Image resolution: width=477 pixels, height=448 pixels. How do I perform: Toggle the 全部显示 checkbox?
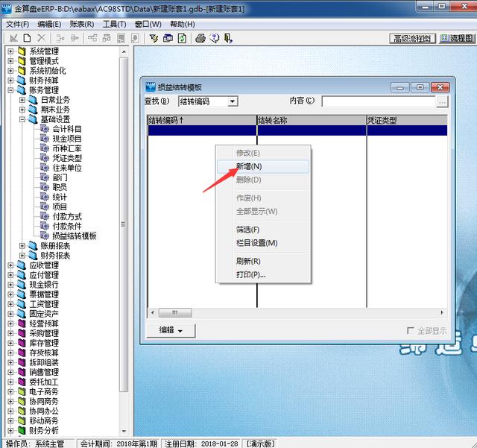pyautogui.click(x=411, y=330)
